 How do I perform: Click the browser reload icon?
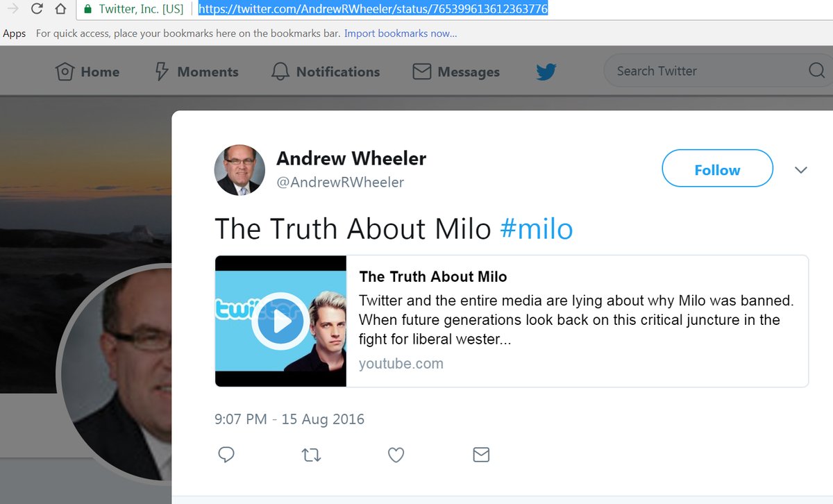[x=37, y=9]
